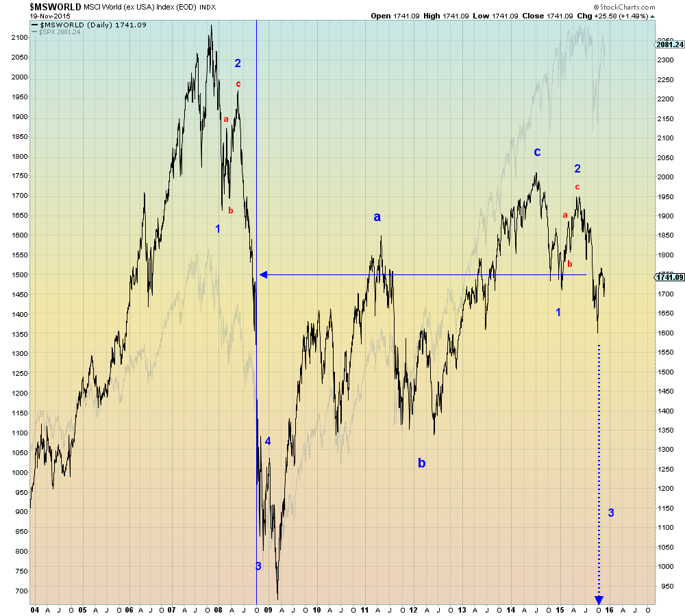Click the year label '06' on time axis
This screenshot has width=685, height=616.
click(x=129, y=610)
